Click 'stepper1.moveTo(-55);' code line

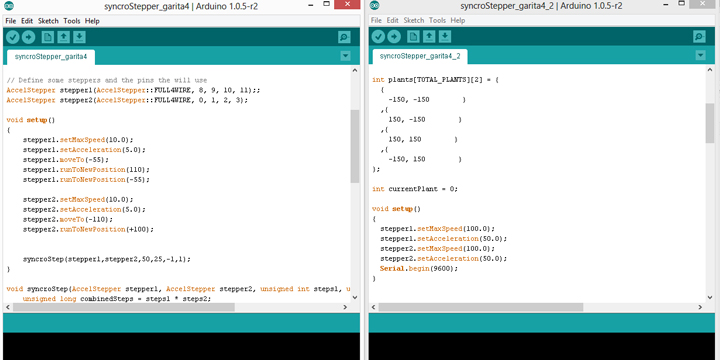coord(66,160)
